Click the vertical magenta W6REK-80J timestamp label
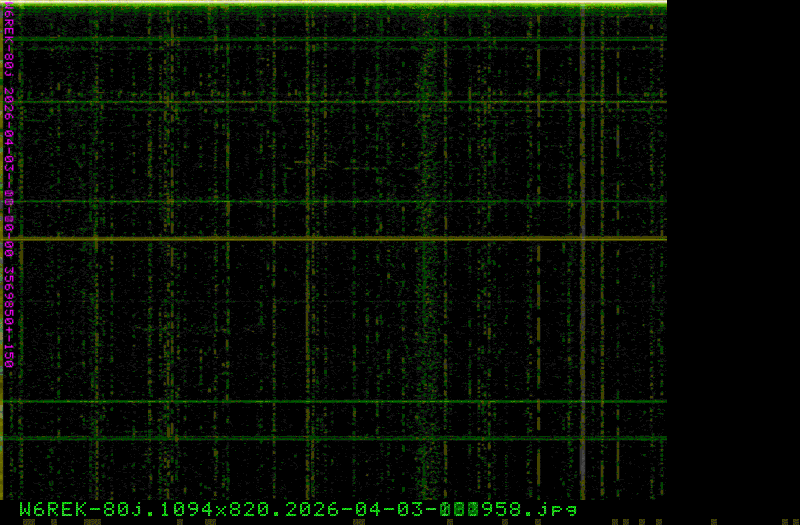Screen dimensions: 800x525 coord(8,190)
